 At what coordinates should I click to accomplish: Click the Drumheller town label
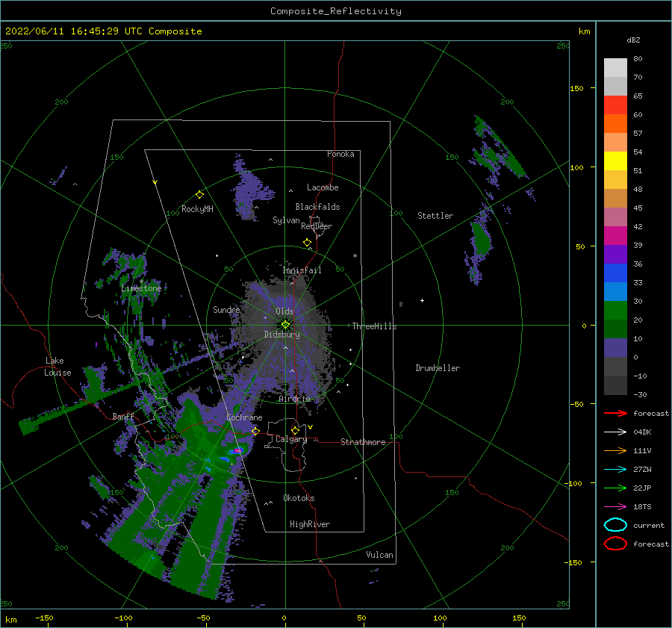(438, 368)
